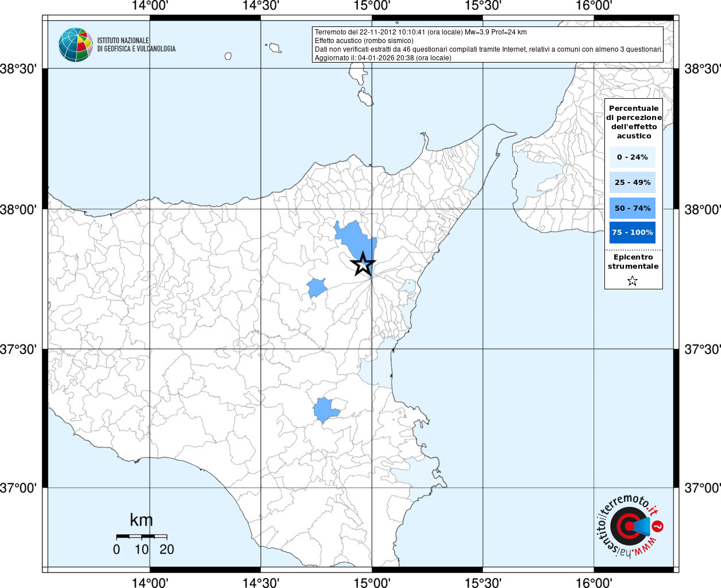Click the 'Epicentro strumentale' legend label
Screen dimensions: 721x588
tap(633, 262)
